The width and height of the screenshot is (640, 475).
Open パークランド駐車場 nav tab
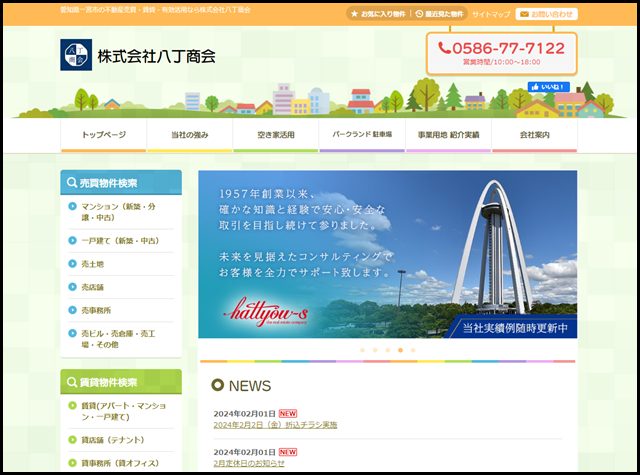coord(362,135)
